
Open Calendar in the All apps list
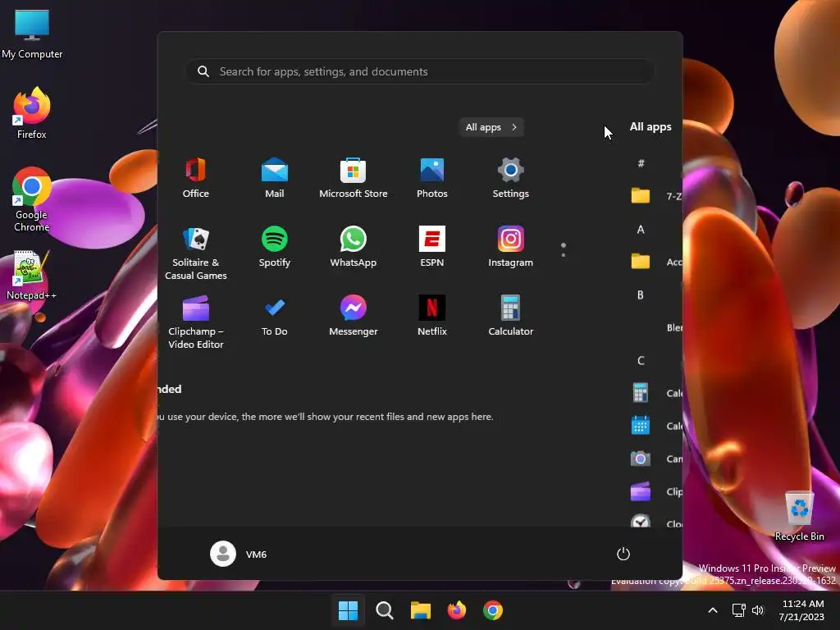coord(655,426)
